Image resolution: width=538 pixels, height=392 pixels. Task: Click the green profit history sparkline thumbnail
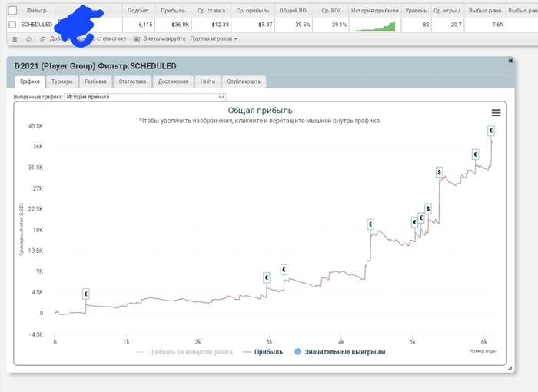375,26
